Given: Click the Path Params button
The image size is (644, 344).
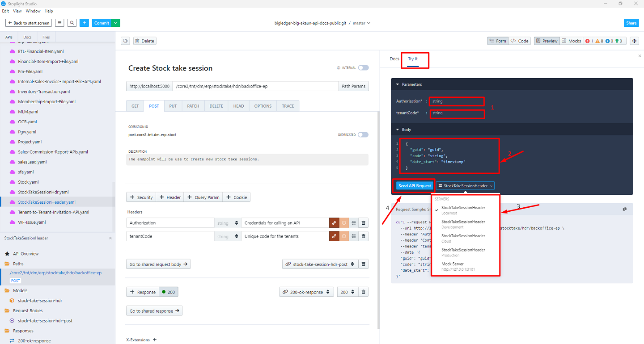Looking at the screenshot, I should click(x=353, y=86).
